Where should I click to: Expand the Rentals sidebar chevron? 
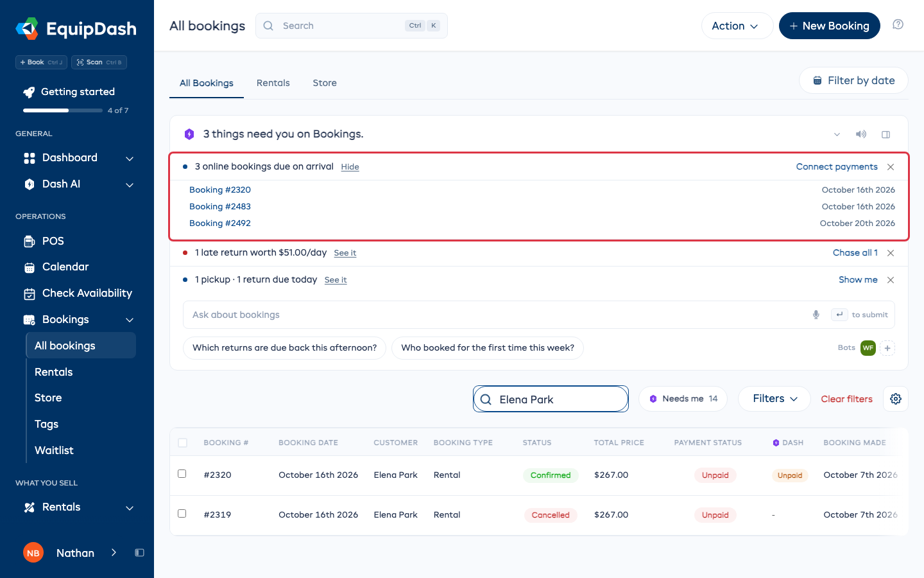tap(130, 508)
